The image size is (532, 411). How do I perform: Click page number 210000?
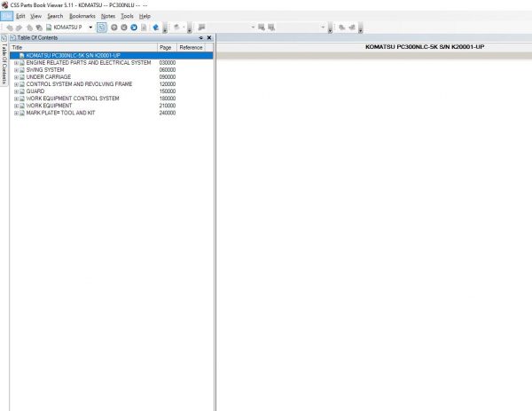click(x=168, y=106)
